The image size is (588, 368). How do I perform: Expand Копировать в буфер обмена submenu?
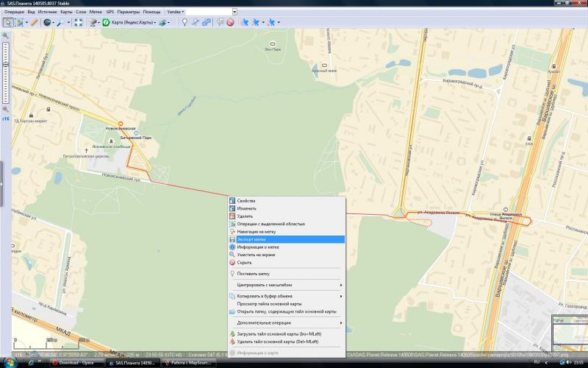click(x=287, y=297)
